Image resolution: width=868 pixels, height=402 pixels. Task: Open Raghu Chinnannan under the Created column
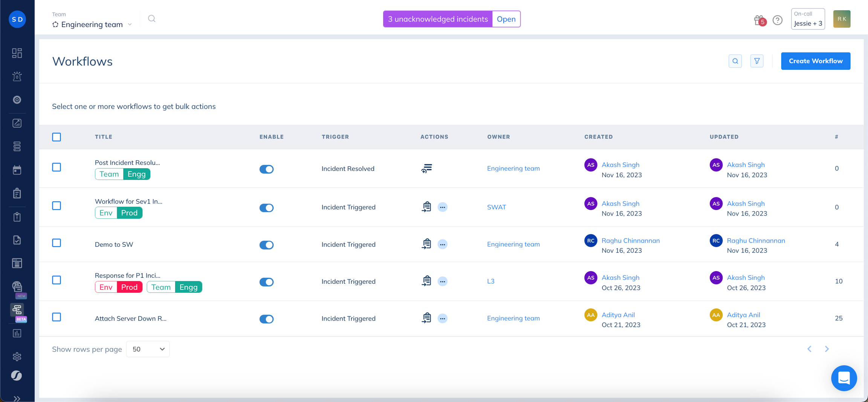point(631,240)
